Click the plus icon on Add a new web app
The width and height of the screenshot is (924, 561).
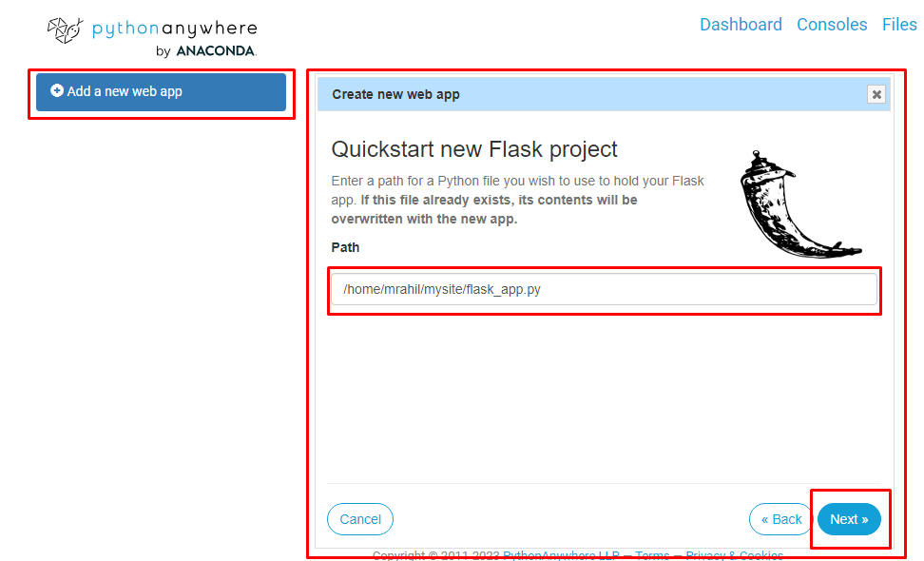pos(56,92)
